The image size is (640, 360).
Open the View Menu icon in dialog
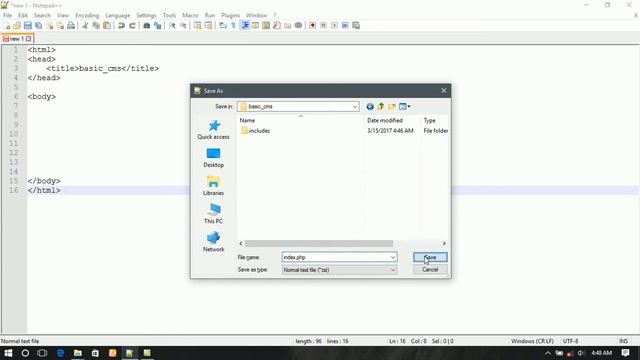click(404, 107)
